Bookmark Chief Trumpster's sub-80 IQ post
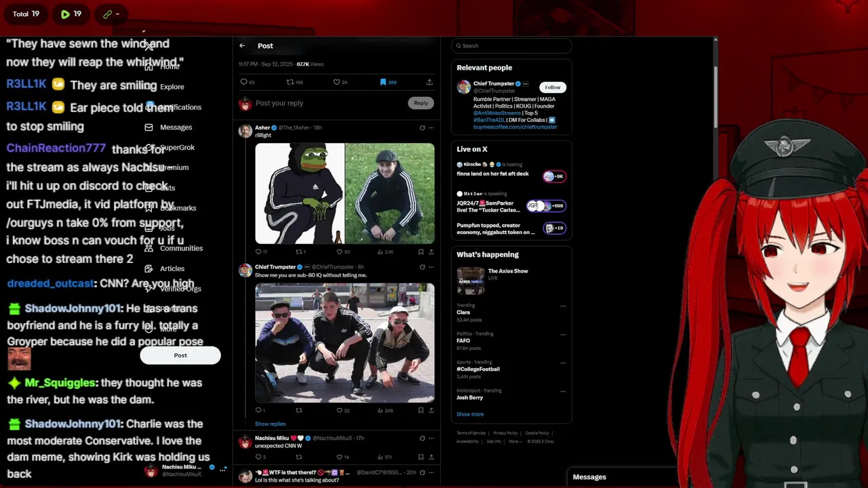Viewport: 868px width, 488px height. (x=420, y=410)
